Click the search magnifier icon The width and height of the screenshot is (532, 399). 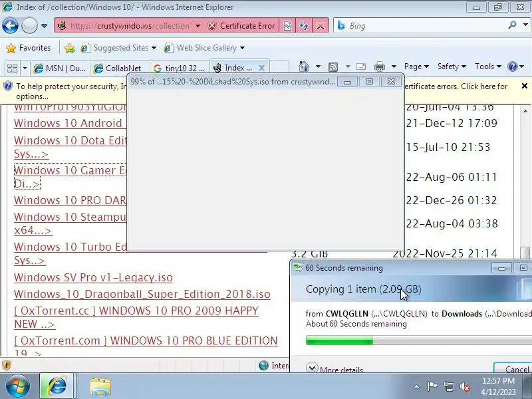click(512, 25)
